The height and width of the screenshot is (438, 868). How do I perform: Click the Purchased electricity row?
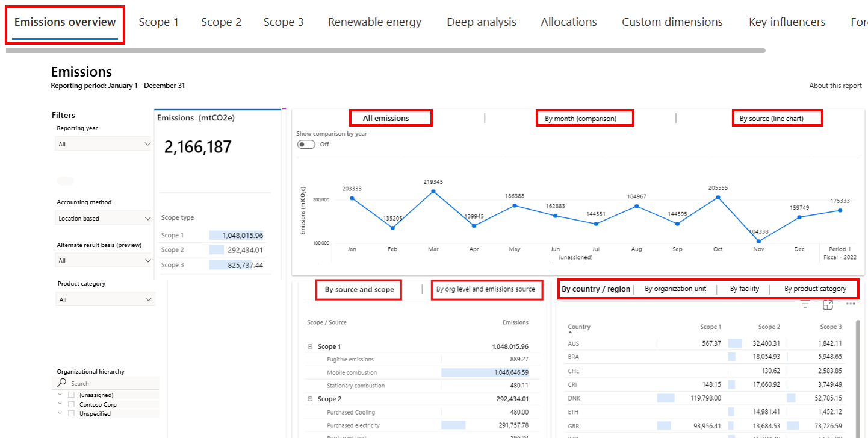[x=422, y=425]
